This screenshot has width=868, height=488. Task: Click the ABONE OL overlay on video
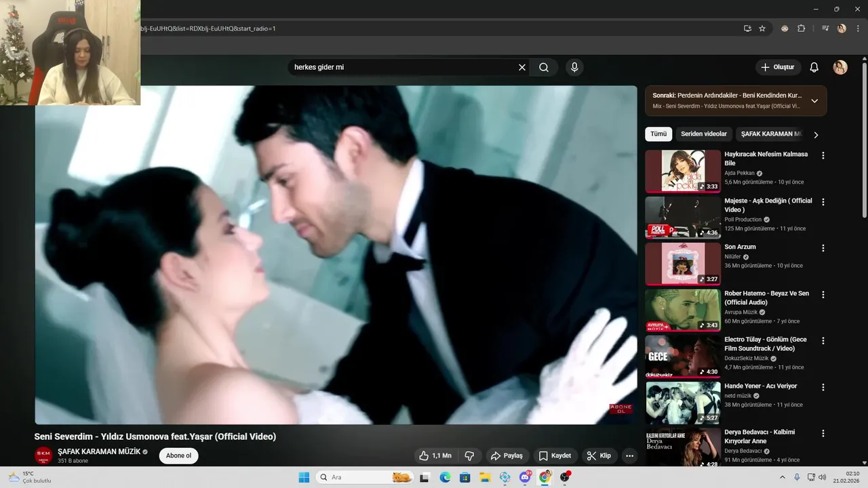click(620, 409)
